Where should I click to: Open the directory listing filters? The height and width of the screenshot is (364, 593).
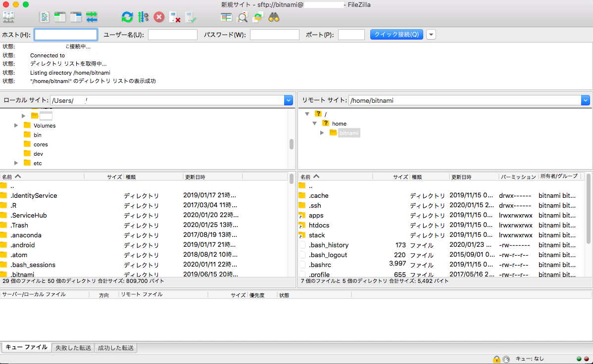tap(243, 17)
